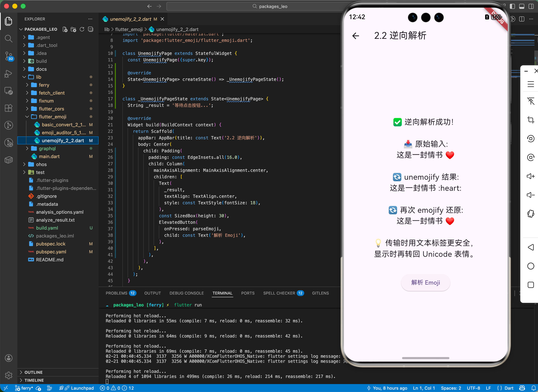Increase the emulator volume
Viewport: 538px width, 392px height.
pos(531,176)
